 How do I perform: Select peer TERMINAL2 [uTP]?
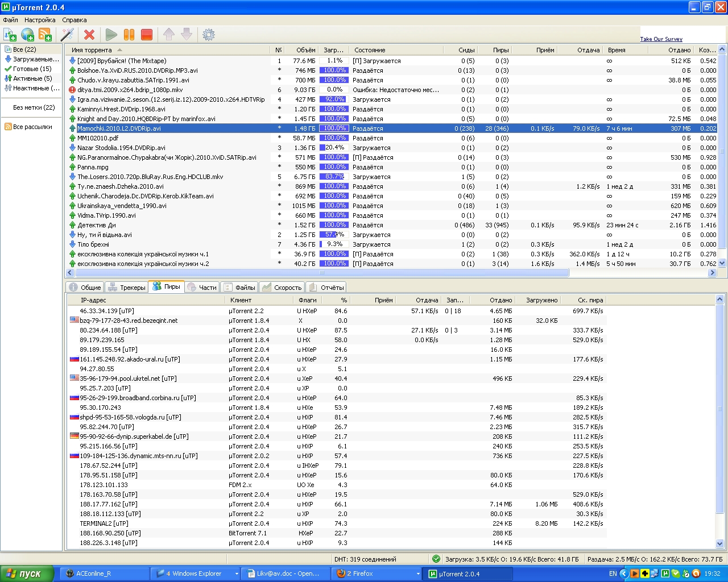337,523
